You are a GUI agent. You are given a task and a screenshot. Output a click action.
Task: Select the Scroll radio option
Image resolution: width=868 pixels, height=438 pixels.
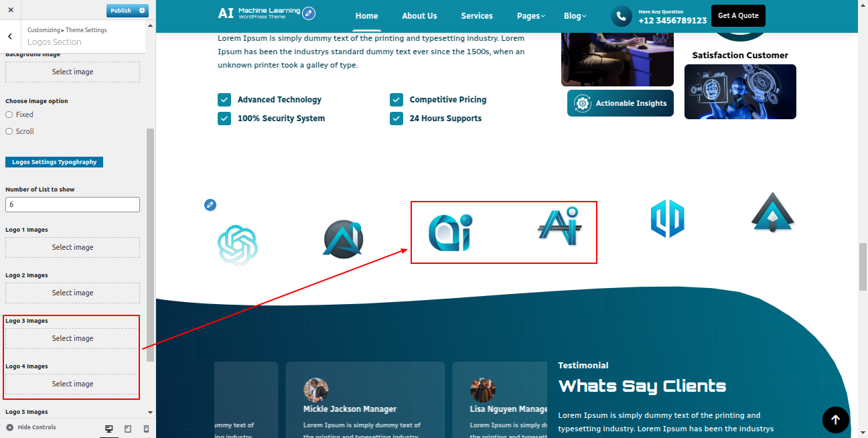[x=9, y=131]
